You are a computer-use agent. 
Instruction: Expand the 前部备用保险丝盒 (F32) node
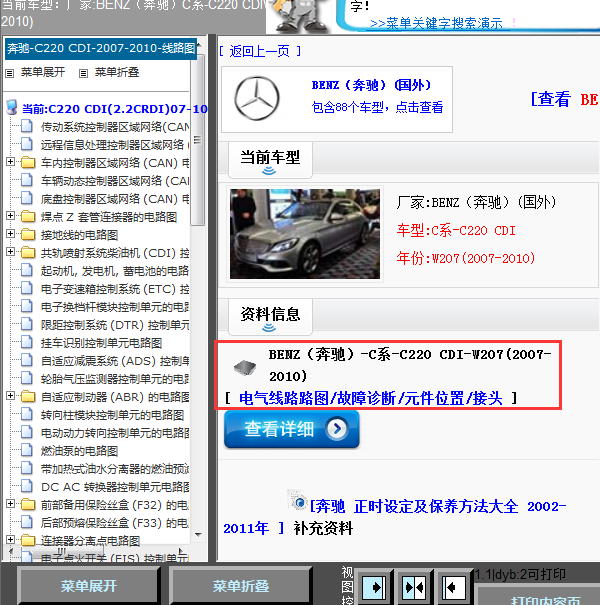(11, 504)
